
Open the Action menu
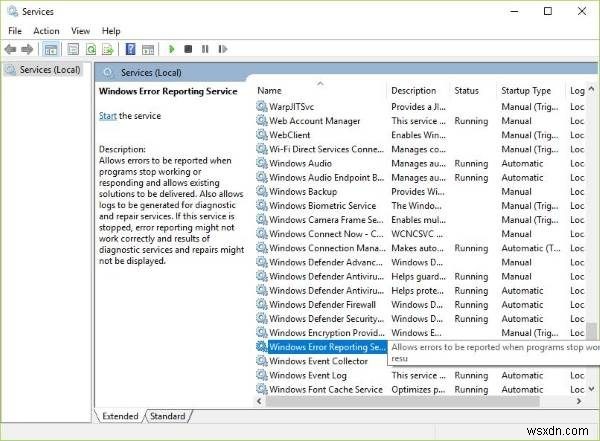click(46, 31)
